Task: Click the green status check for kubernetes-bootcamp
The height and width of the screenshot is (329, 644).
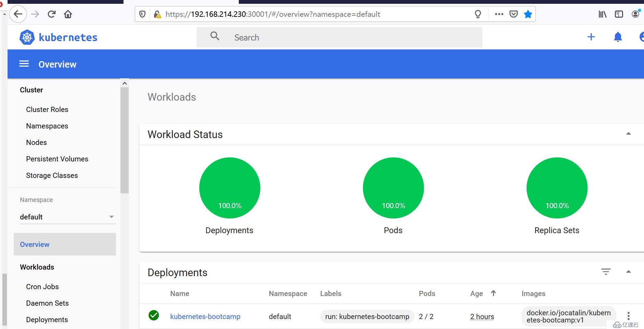Action: click(154, 315)
